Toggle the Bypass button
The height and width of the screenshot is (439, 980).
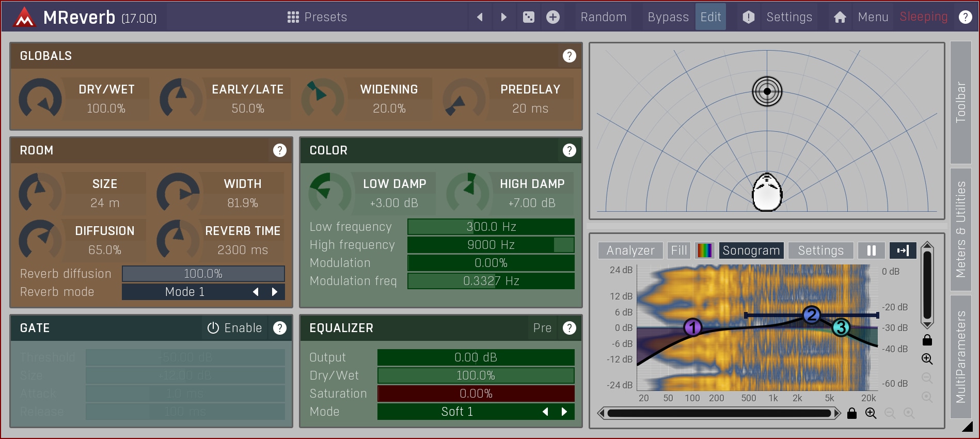[668, 17]
